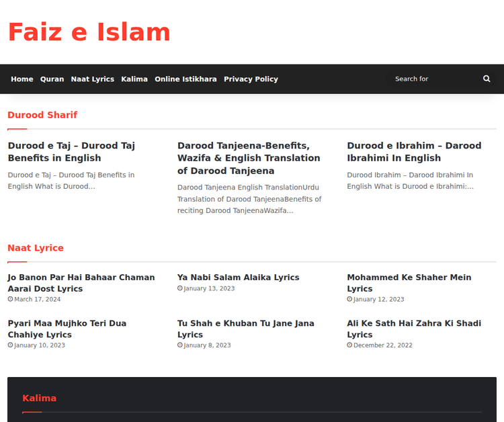Open the Durood Sharif section heading
Image resolution: width=504 pixels, height=422 pixels.
pos(42,115)
